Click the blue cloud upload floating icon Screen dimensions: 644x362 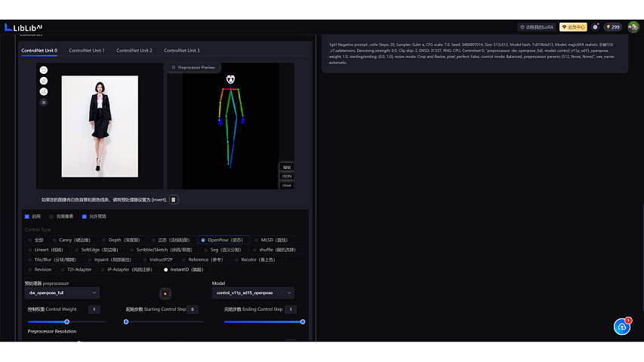pos(622,327)
